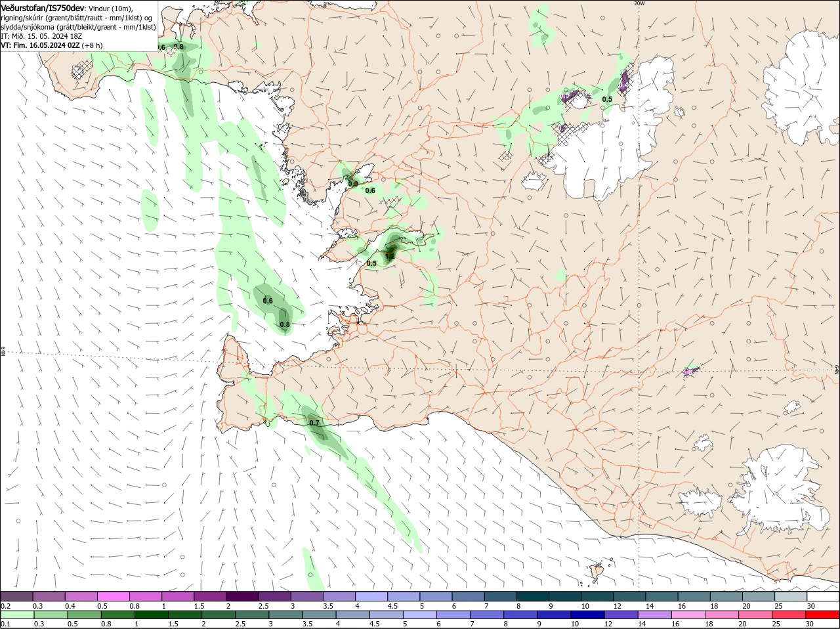Pick the dark teal snow swatch labelled 8
The width and height of the screenshot is (840, 629).
point(532,596)
